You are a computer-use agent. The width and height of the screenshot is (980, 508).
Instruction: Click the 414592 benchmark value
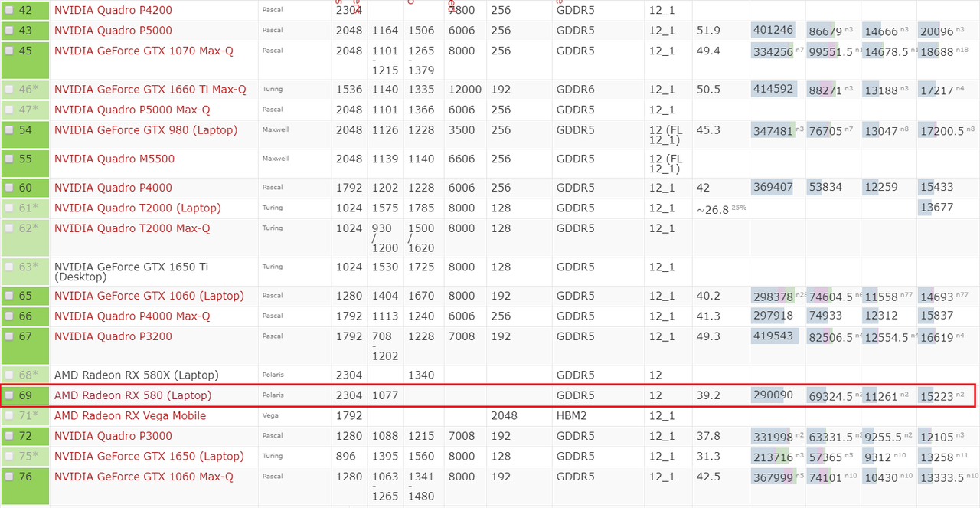(773, 90)
